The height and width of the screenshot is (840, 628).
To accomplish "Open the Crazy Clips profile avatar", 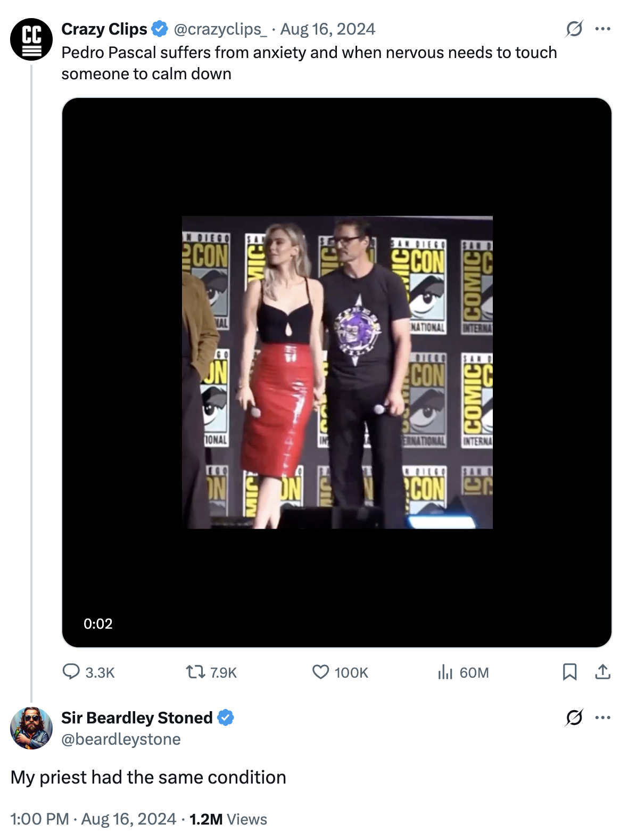I will [x=31, y=39].
